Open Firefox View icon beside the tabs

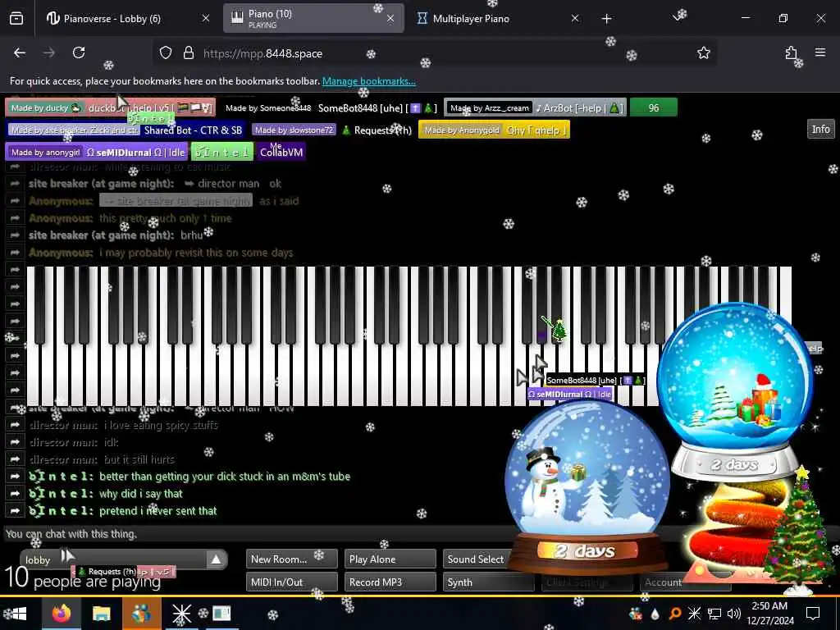[x=16, y=19]
